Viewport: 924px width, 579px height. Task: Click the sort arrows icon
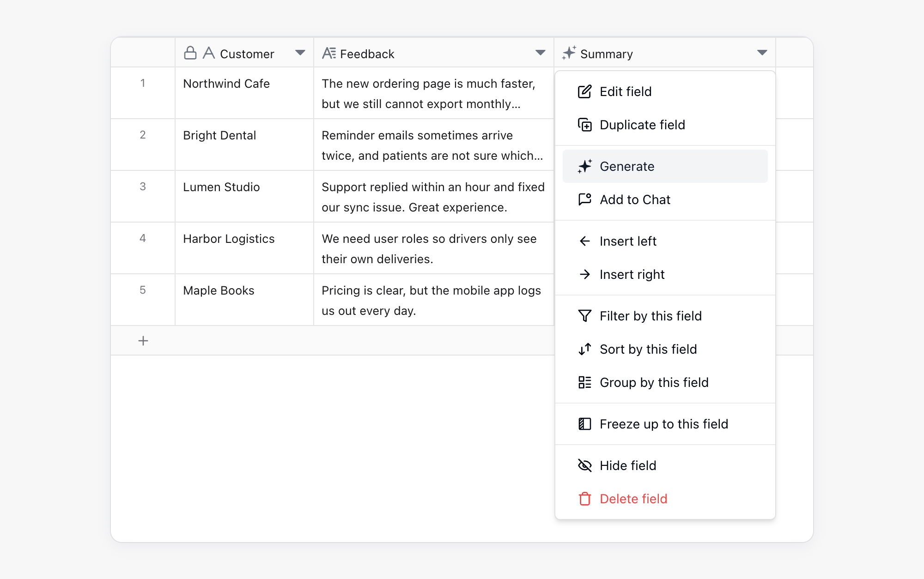tap(584, 349)
